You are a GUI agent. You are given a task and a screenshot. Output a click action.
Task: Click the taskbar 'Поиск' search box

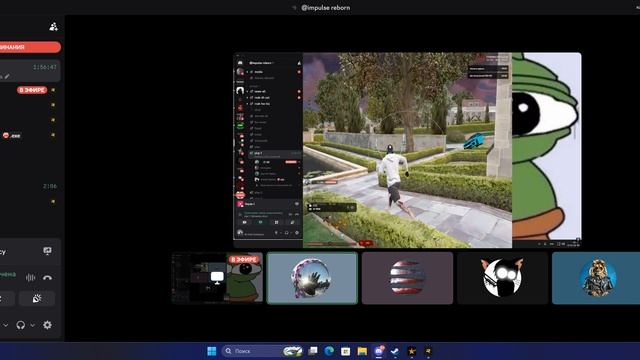point(262,351)
